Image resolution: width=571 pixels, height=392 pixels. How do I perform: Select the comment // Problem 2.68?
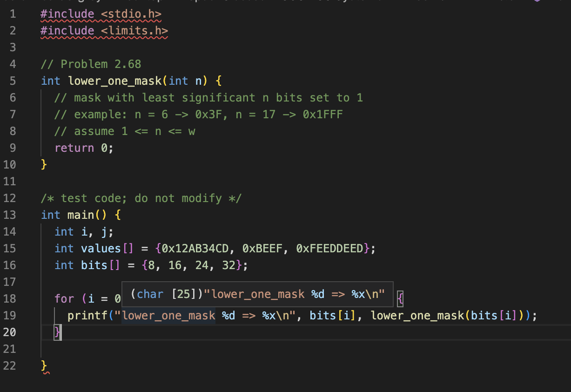pos(91,64)
